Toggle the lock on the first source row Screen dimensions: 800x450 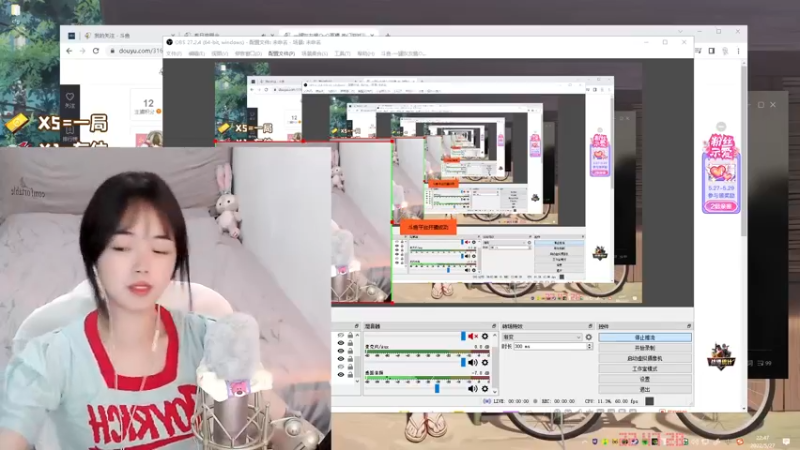click(x=350, y=336)
